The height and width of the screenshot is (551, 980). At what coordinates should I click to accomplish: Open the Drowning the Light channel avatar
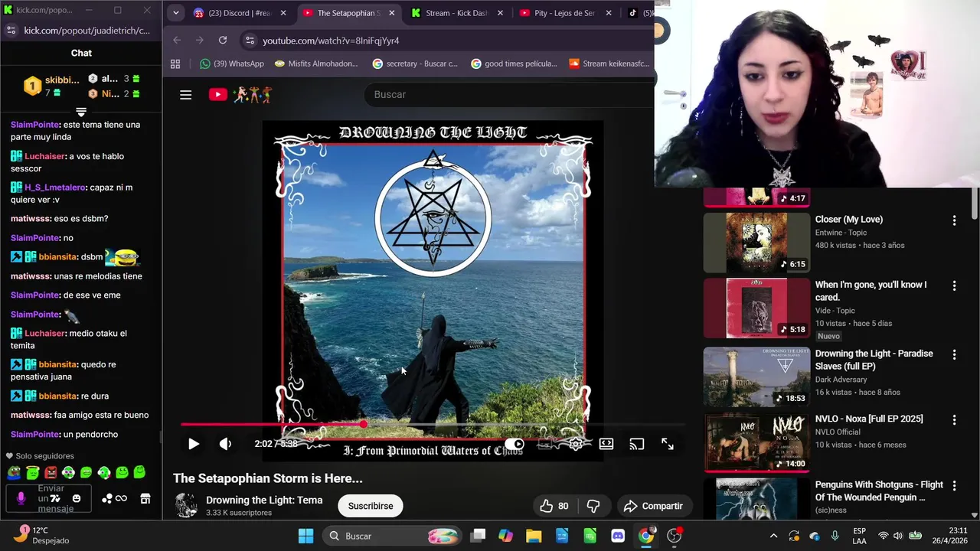click(186, 505)
